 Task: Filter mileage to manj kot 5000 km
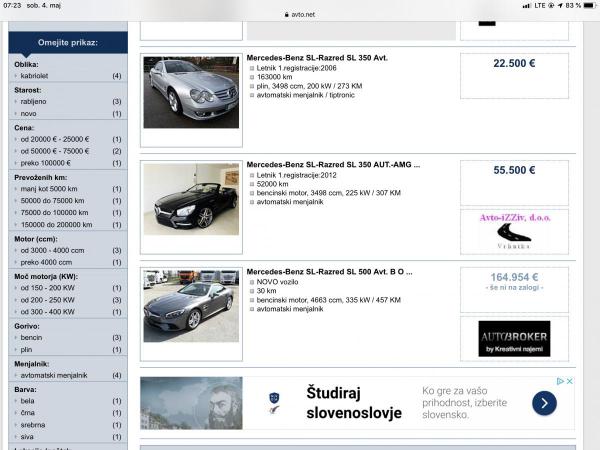[x=49, y=189]
